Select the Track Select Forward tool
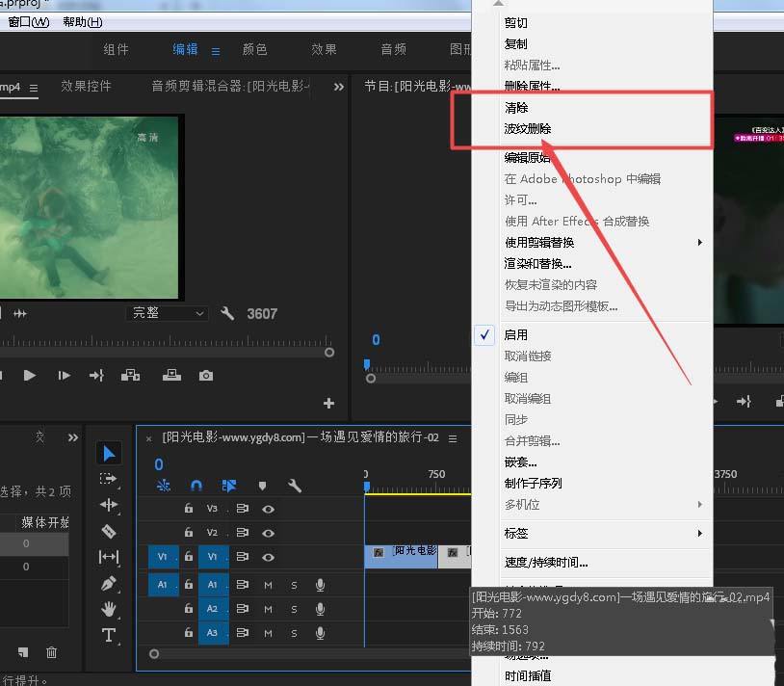 click(x=109, y=479)
